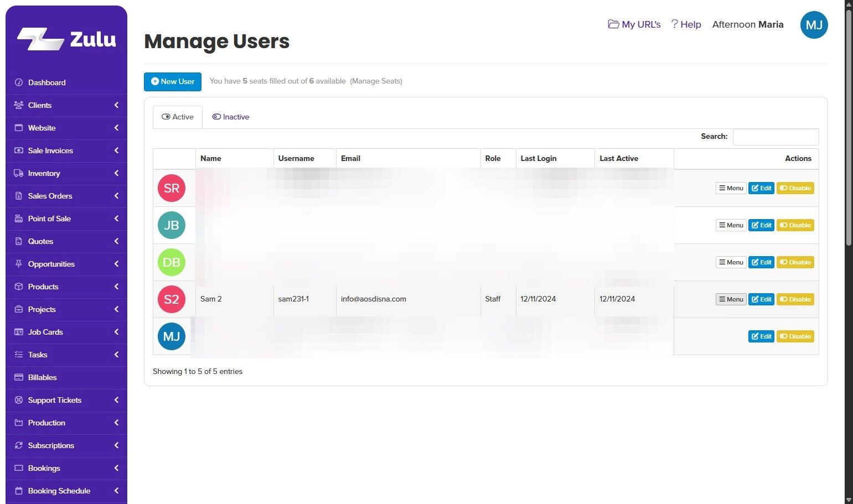Image resolution: width=853 pixels, height=504 pixels.
Task: Open the Dashboard icon in sidebar
Action: point(18,82)
